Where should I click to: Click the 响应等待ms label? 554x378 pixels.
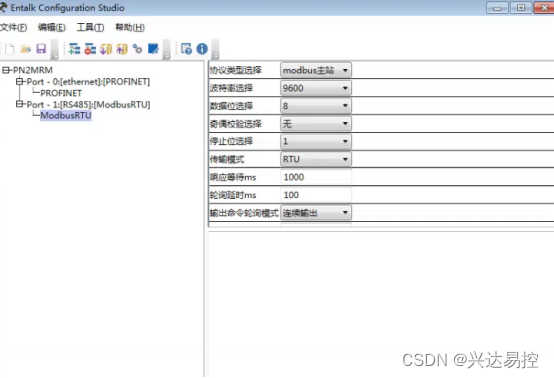click(233, 177)
